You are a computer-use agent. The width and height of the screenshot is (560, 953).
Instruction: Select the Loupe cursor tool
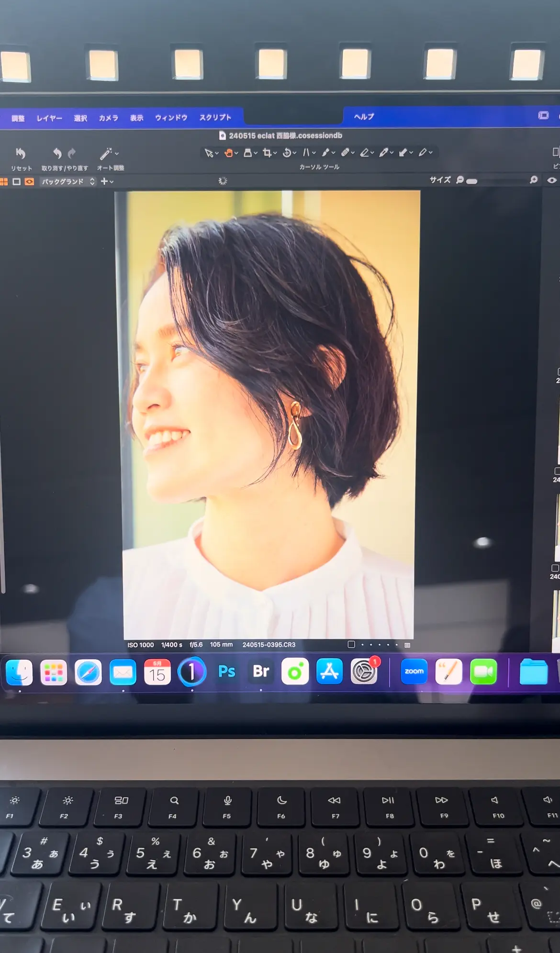(248, 153)
